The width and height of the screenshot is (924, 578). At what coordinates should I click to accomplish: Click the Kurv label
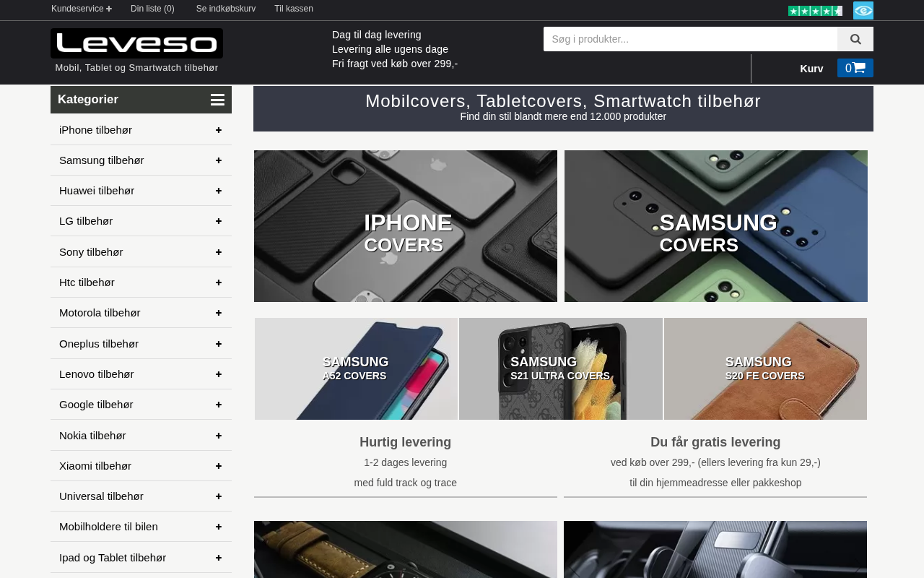point(811,69)
